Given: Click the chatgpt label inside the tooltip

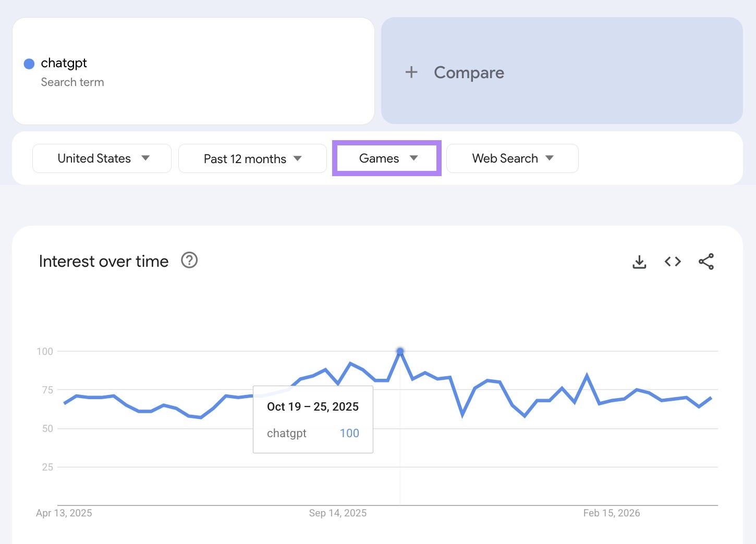Looking at the screenshot, I should click(286, 433).
